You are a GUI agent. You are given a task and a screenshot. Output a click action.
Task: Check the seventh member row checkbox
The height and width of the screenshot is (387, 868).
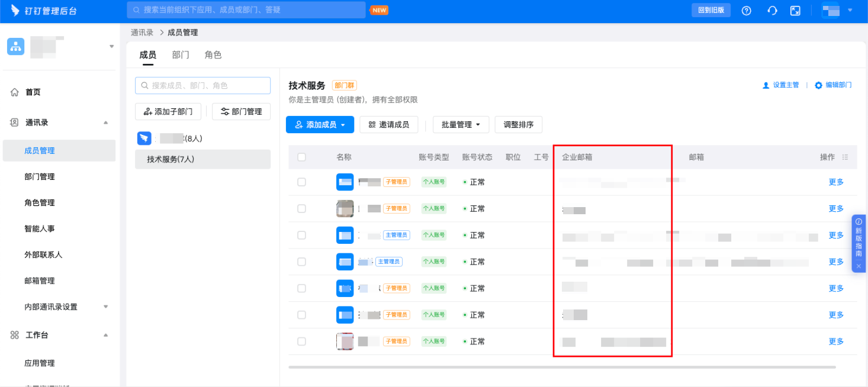point(301,341)
